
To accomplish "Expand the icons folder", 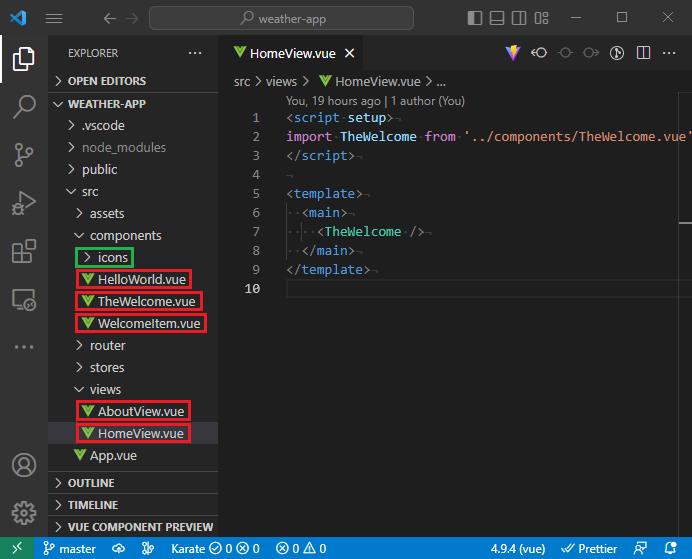I will point(133,258).
